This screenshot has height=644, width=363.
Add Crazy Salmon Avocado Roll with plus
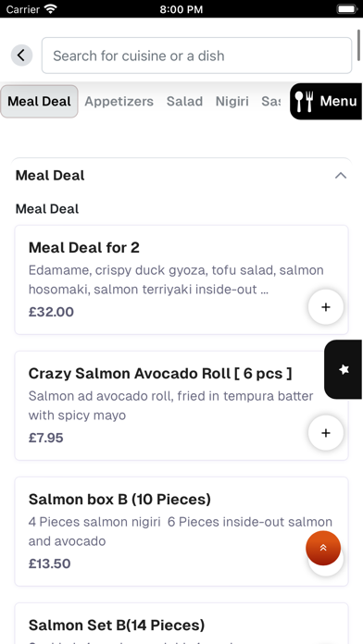coord(326,432)
